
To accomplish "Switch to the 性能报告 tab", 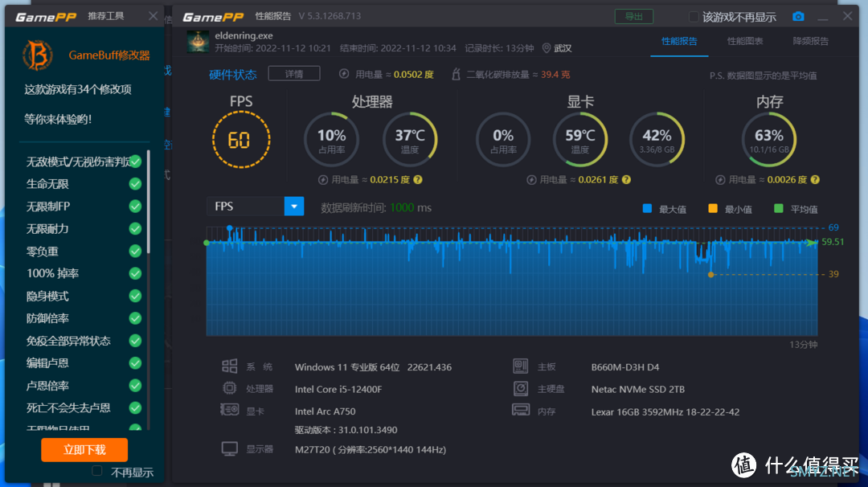I will coord(679,41).
